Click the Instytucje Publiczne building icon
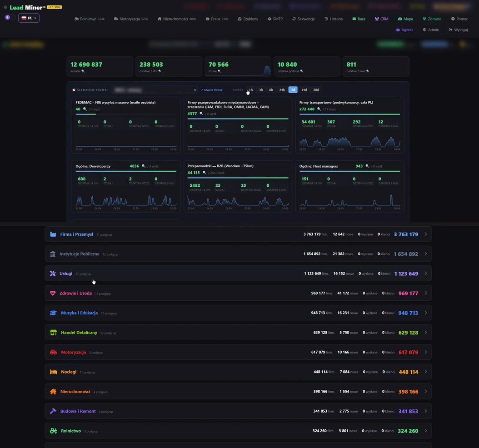 53,254
